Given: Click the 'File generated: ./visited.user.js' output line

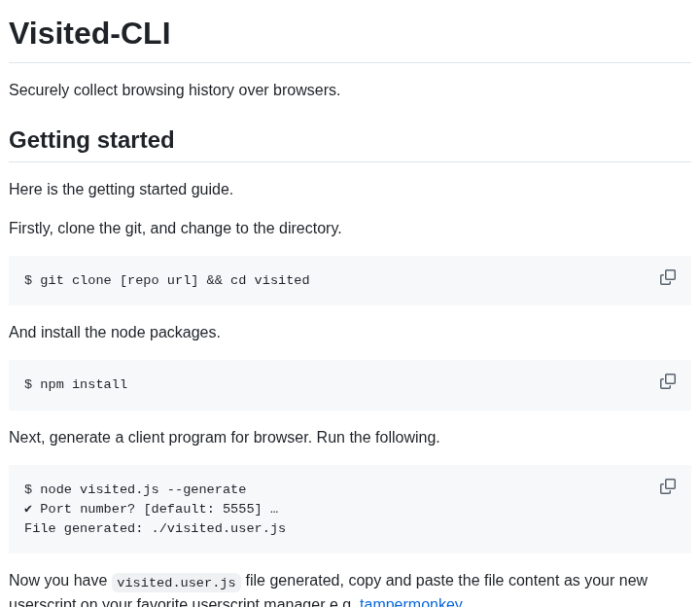Looking at the screenshot, I should 155,528.
